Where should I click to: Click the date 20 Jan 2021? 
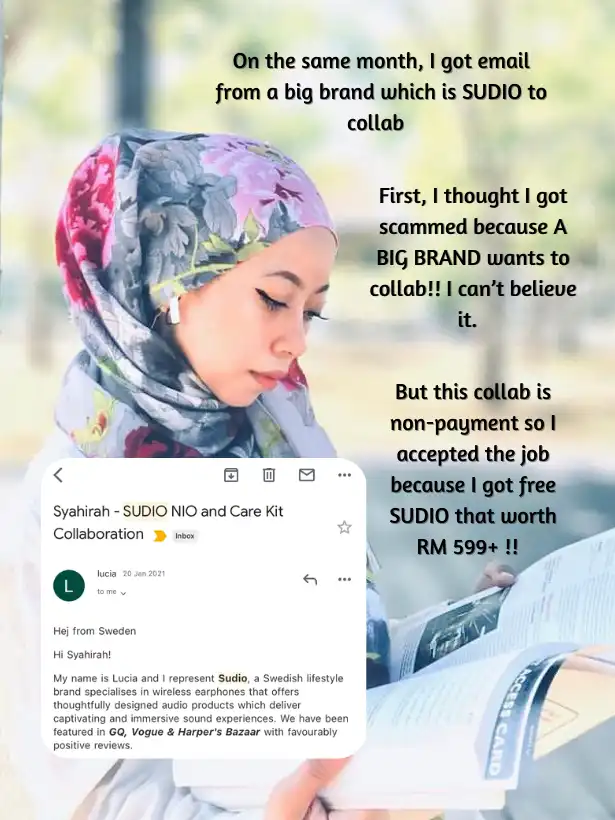(x=144, y=574)
